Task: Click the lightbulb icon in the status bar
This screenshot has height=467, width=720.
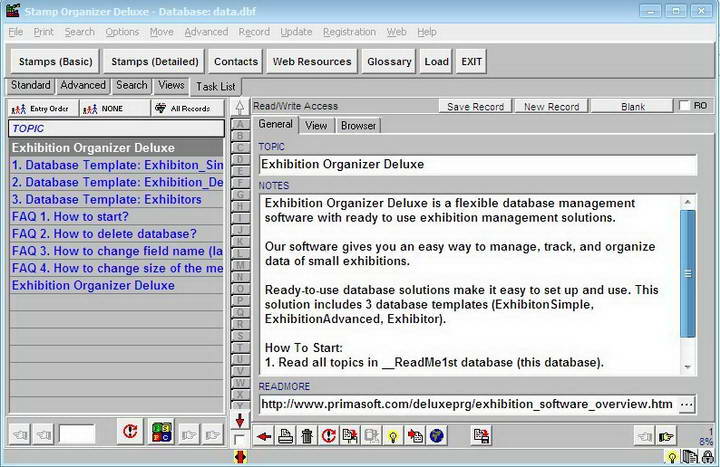Action: (672, 457)
